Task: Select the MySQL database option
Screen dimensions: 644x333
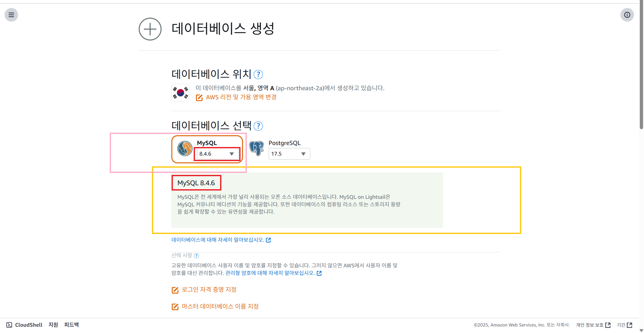Action: point(207,143)
